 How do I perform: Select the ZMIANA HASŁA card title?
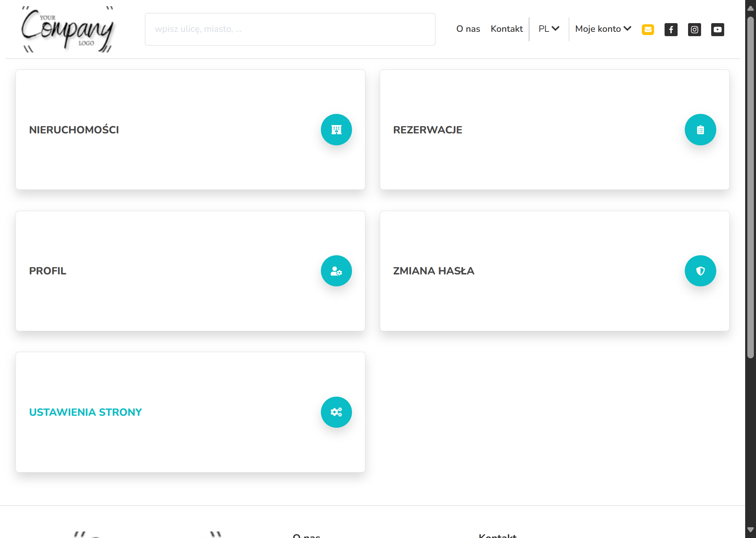[x=434, y=271]
